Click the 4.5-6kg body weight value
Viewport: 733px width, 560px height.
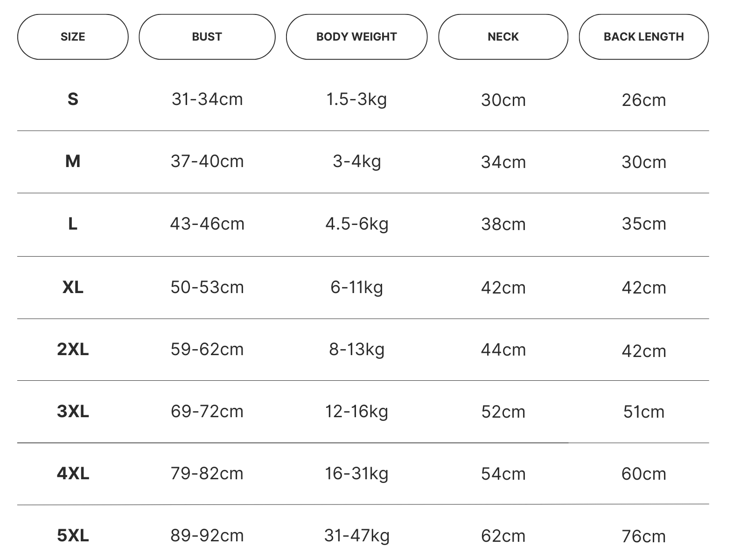[x=357, y=224]
